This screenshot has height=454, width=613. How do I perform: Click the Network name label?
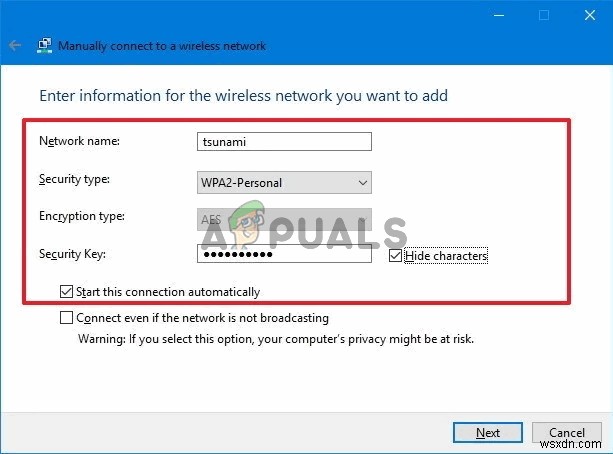(x=79, y=141)
